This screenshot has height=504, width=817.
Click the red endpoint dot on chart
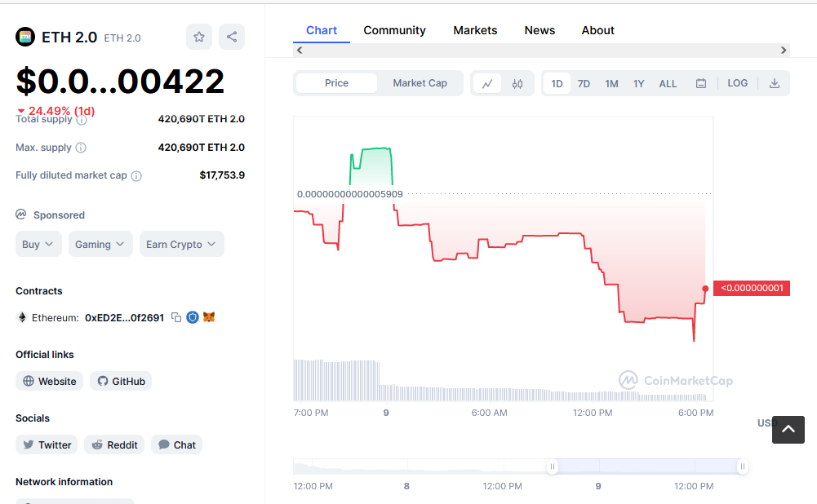click(x=705, y=289)
